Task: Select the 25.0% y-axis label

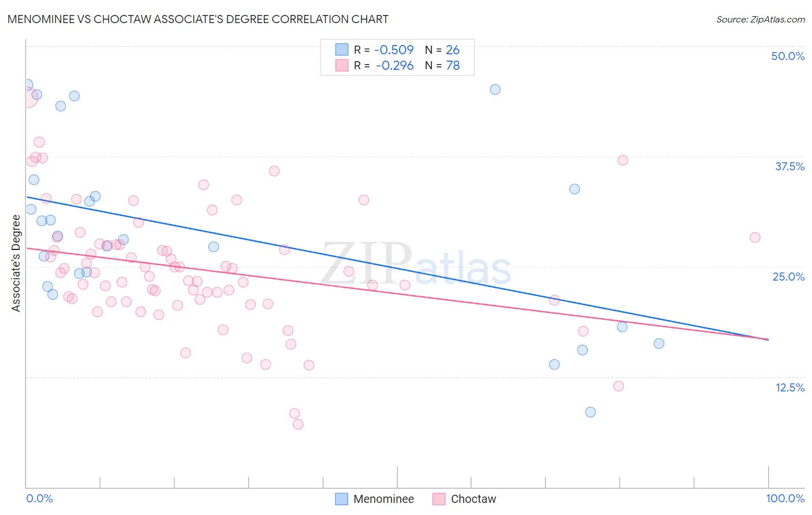Action: tap(788, 277)
